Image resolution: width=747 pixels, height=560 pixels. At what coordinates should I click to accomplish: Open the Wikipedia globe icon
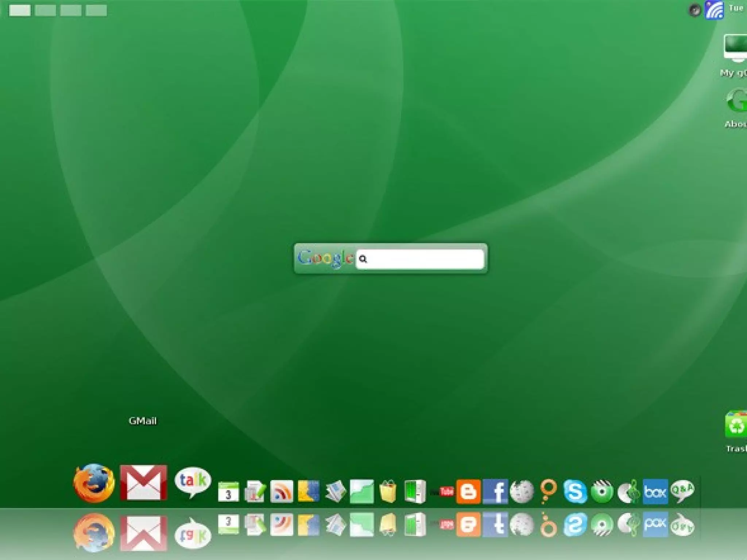[x=522, y=491]
